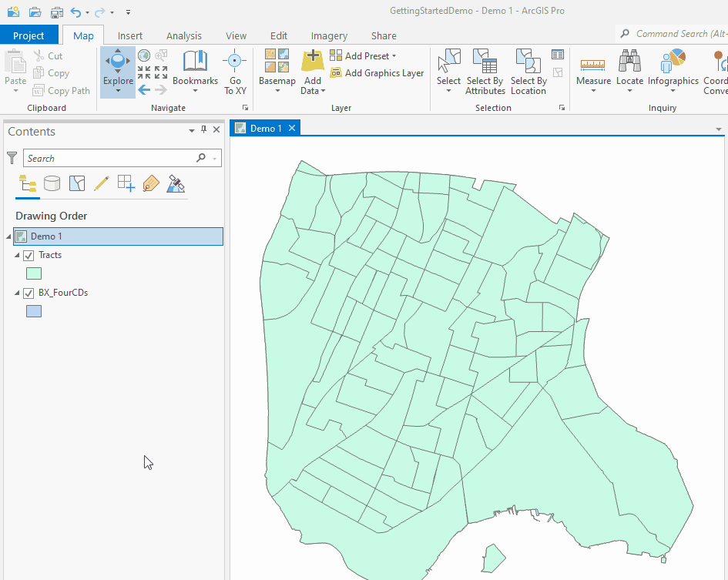Image resolution: width=728 pixels, height=580 pixels.
Task: Click the Contents panel filter icon
Action: pyautogui.click(x=11, y=157)
